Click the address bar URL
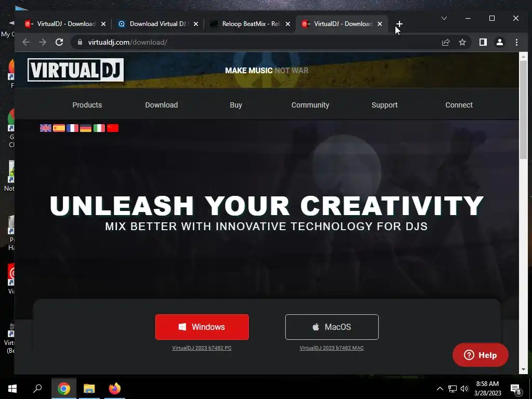532x399 pixels. (x=128, y=42)
